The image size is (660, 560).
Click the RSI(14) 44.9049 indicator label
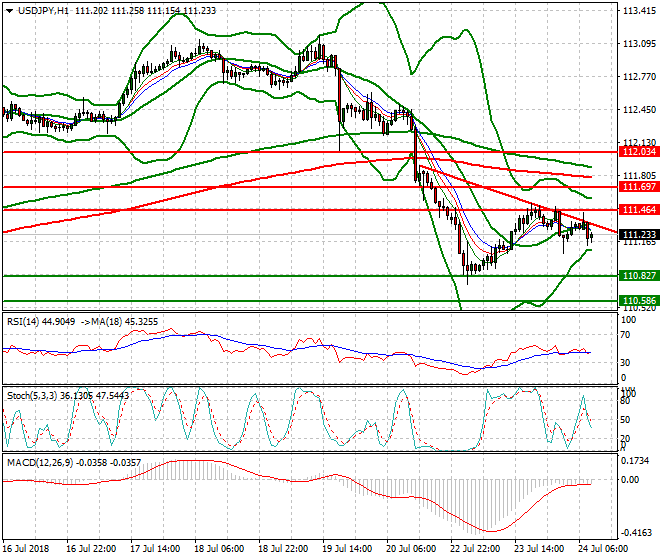[41, 322]
